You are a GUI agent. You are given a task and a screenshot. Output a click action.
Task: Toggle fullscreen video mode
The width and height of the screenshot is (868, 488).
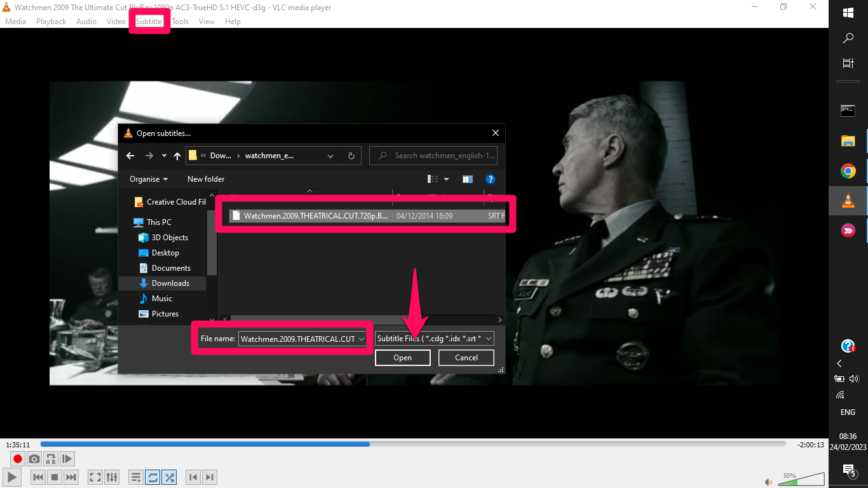[95, 477]
